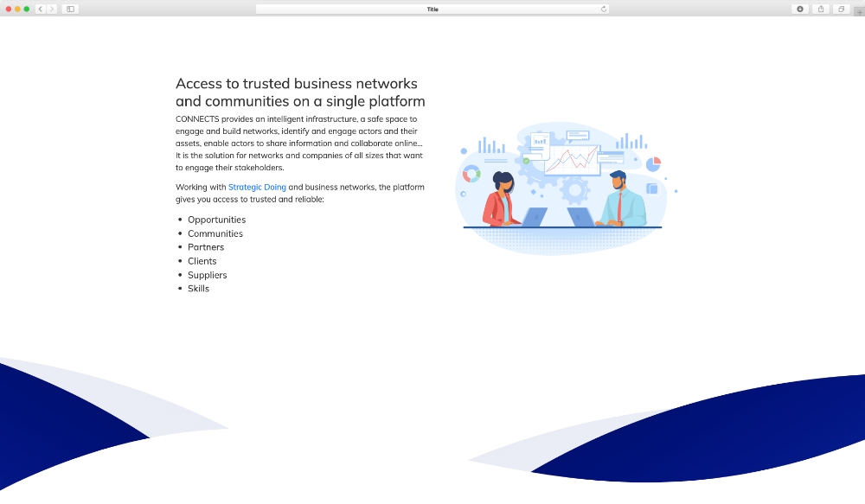Select the Suppliers list item

point(207,275)
